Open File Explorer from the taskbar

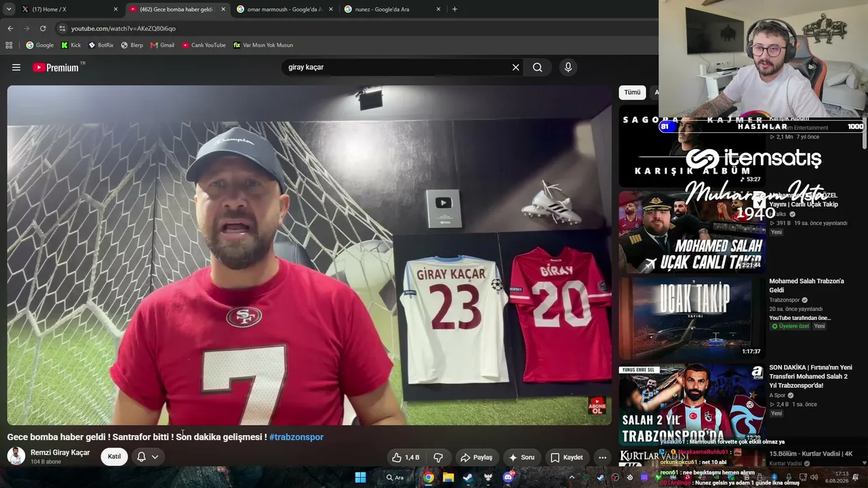click(x=448, y=477)
